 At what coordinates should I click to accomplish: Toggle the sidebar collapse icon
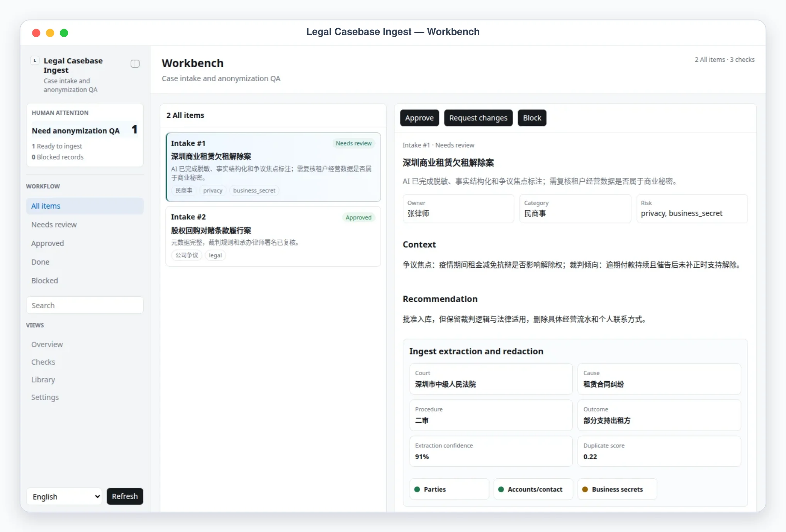[x=135, y=64]
